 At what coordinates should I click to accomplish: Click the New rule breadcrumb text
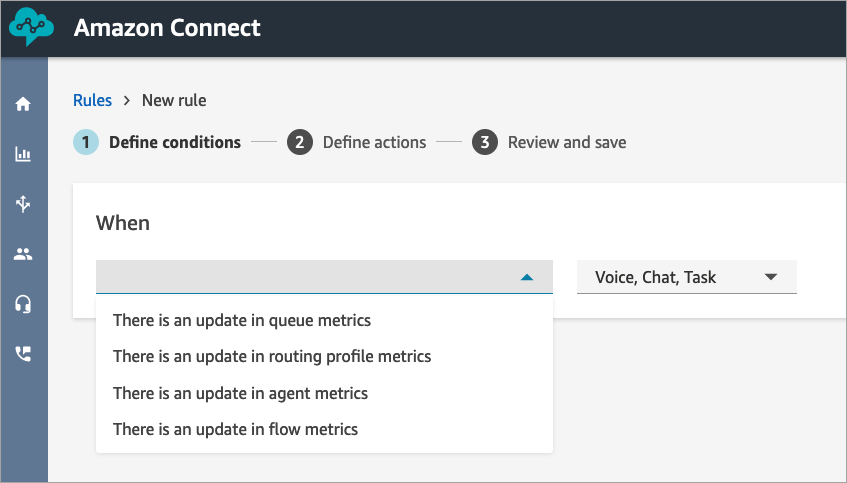coord(174,100)
